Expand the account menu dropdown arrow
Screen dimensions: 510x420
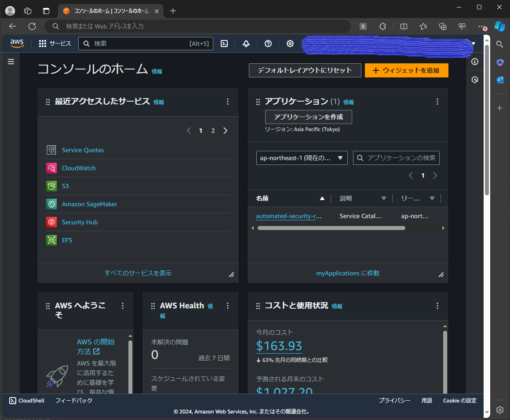pyautogui.click(x=474, y=44)
